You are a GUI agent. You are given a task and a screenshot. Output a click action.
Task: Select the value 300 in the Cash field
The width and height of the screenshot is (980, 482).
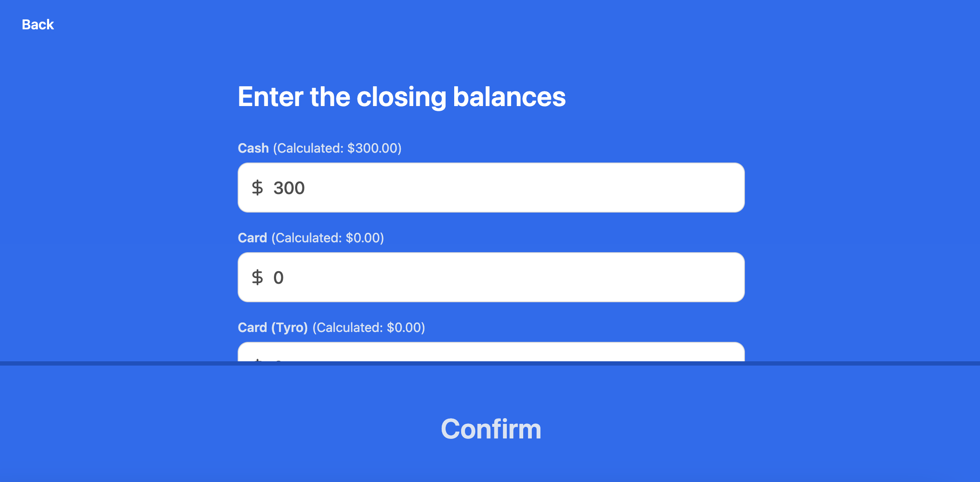pos(289,188)
